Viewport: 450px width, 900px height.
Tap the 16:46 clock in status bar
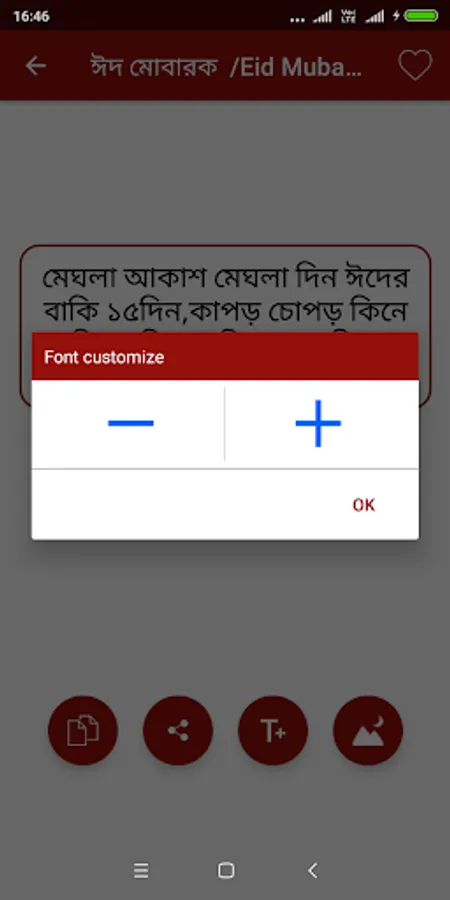(31, 17)
